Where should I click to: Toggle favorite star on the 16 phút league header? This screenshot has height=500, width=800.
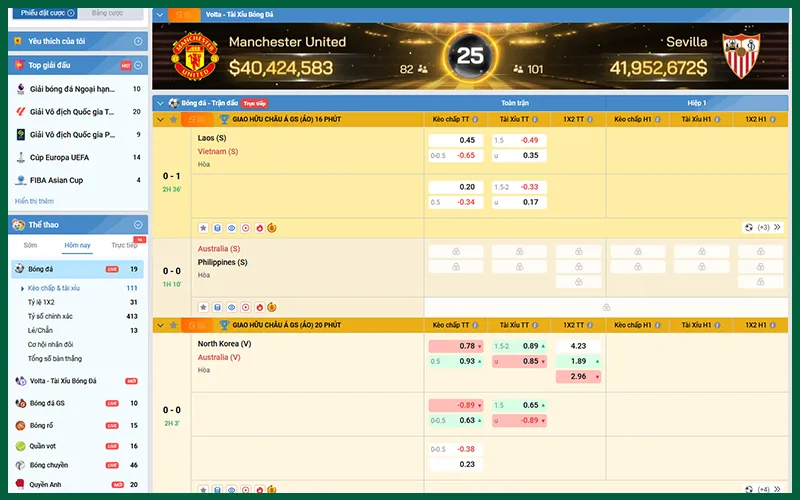[x=173, y=119]
